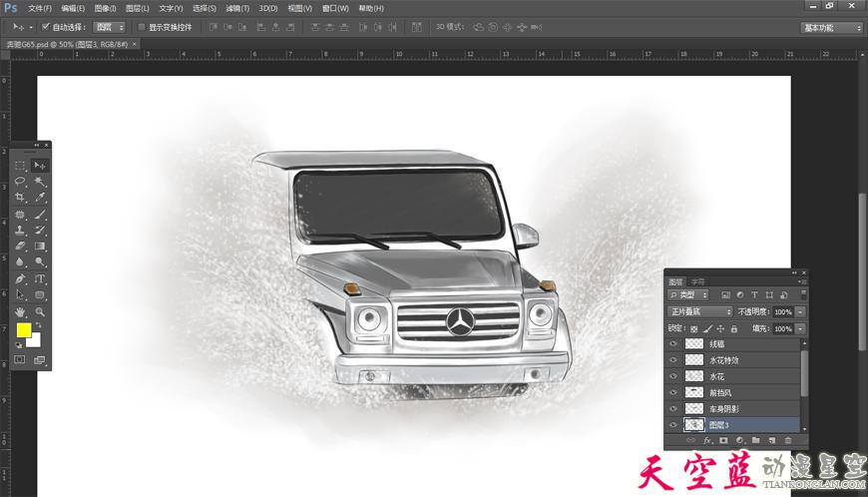The width and height of the screenshot is (868, 497).
Task: Select the Magic Wand tool
Action: click(39, 181)
